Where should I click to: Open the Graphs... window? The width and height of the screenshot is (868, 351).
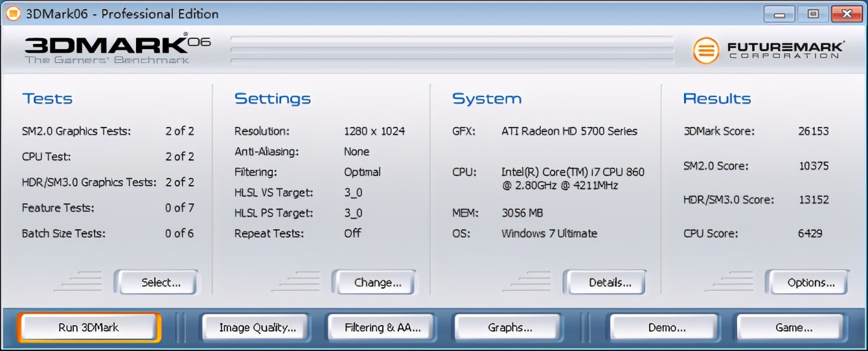pos(508,328)
